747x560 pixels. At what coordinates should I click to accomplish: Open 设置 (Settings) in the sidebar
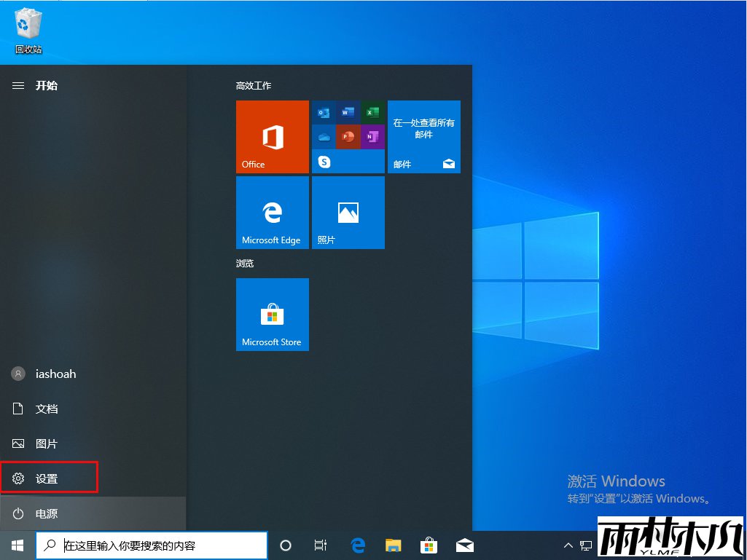(47, 477)
